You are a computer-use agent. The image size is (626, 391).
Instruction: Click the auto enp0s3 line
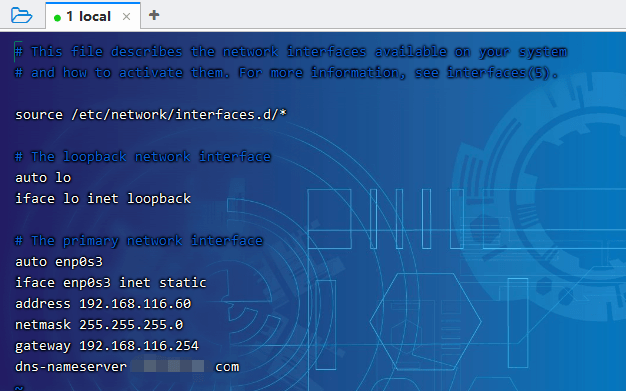tap(59, 262)
